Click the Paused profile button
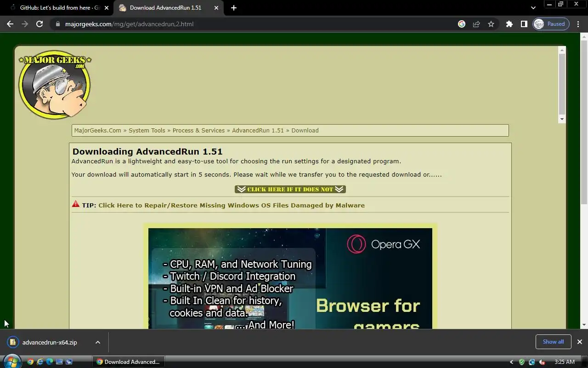Viewport: 588px width, 368px height. (551, 24)
